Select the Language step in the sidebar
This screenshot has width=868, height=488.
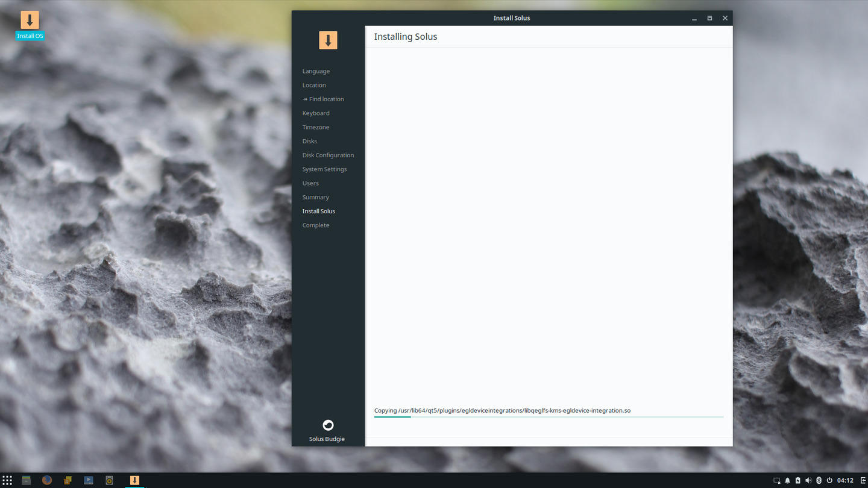(x=316, y=71)
